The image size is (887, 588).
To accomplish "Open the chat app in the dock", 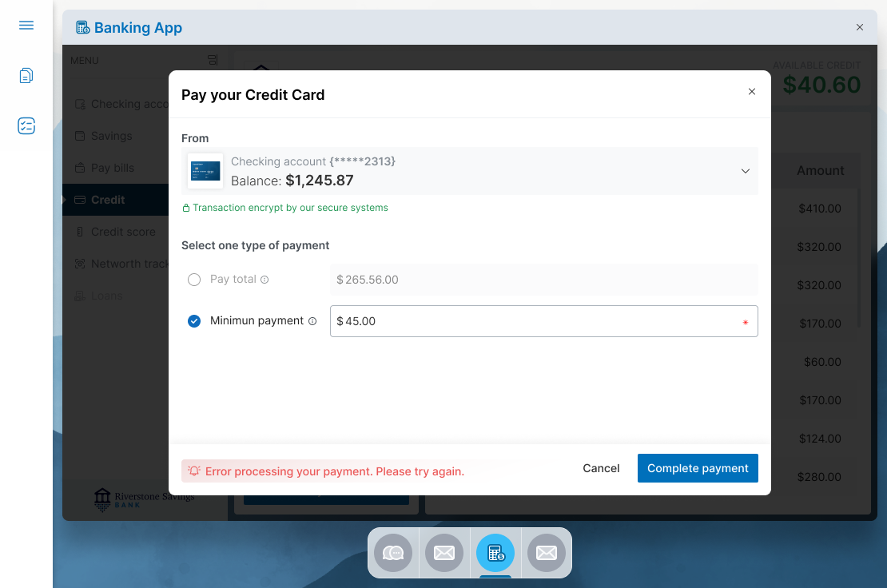I will point(393,553).
